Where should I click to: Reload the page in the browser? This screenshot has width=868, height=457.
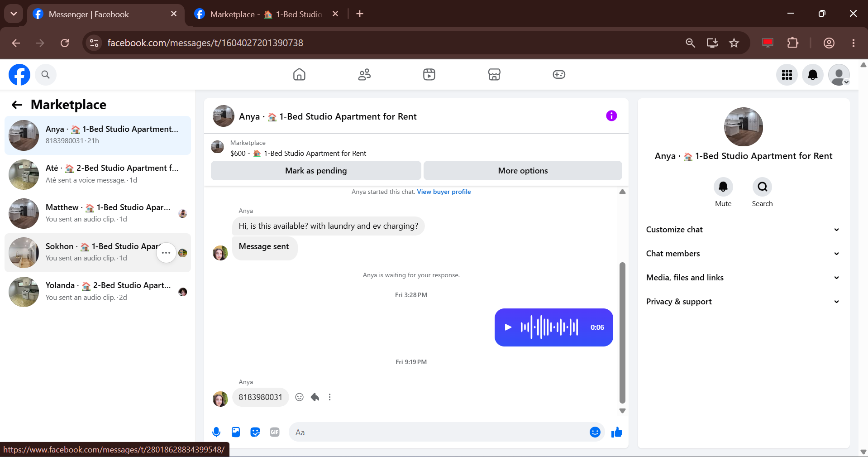65,43
